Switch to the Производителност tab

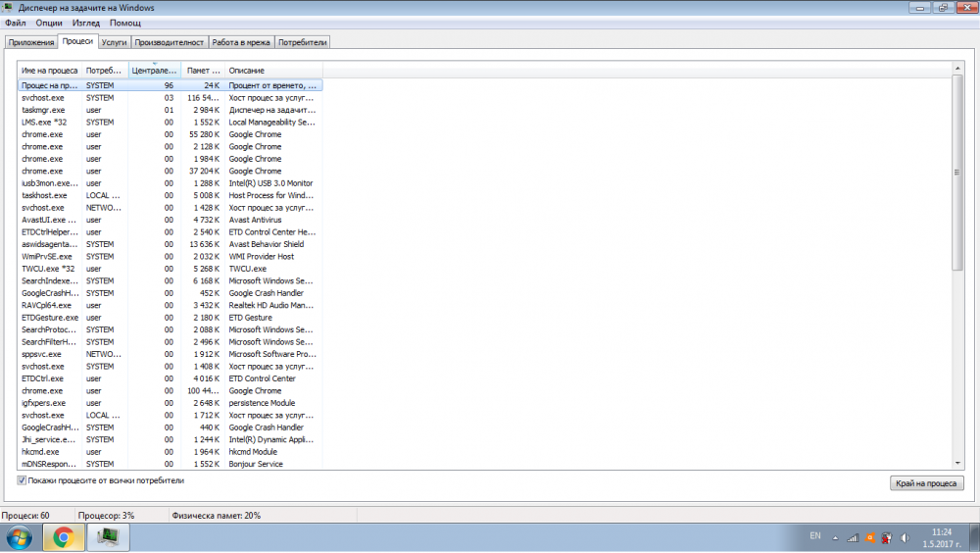point(170,42)
